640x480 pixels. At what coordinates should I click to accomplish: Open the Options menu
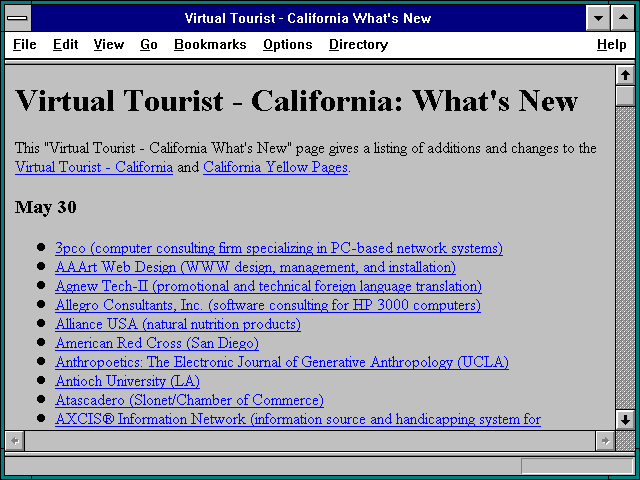click(288, 44)
